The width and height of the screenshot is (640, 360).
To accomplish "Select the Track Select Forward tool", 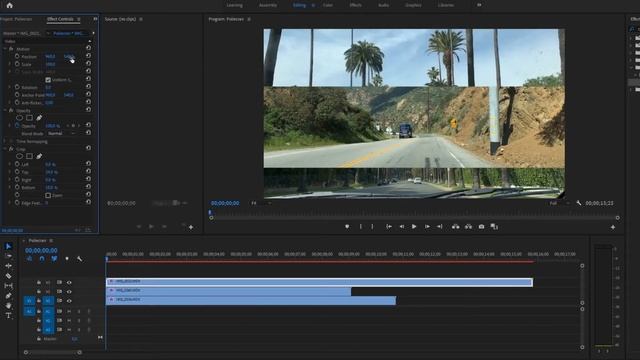I will pyautogui.click(x=8, y=256).
